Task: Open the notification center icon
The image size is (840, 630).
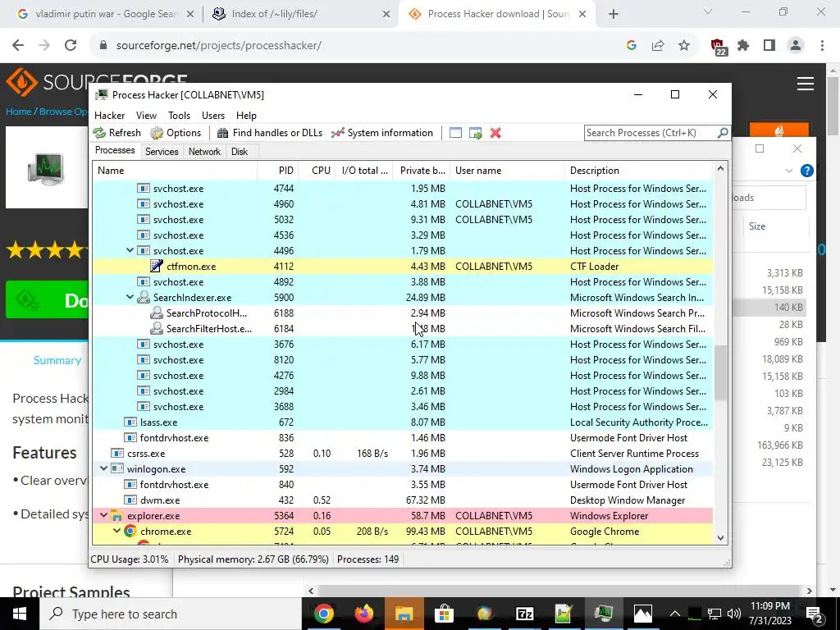Action: coord(814,614)
